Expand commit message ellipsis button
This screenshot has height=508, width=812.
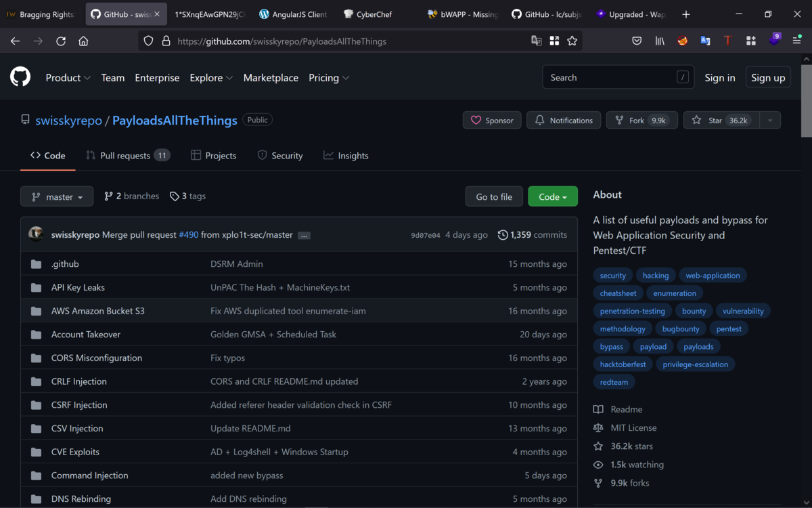coord(304,235)
